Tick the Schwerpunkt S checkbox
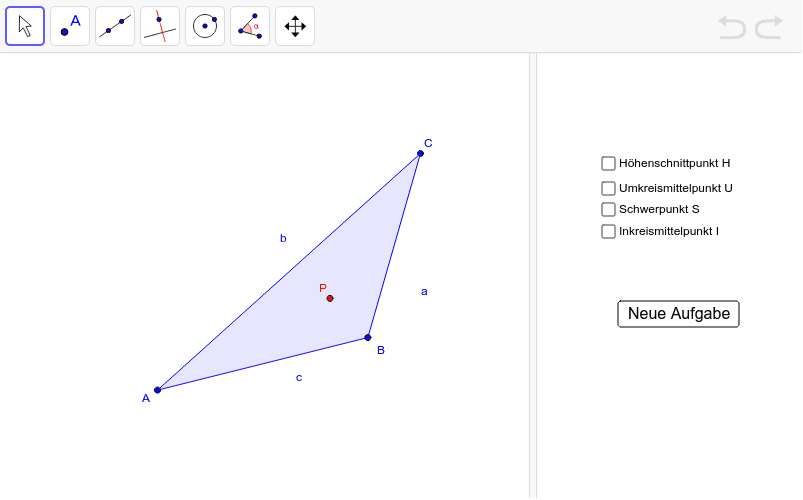Image resolution: width=803 pixels, height=500 pixels. [608, 210]
